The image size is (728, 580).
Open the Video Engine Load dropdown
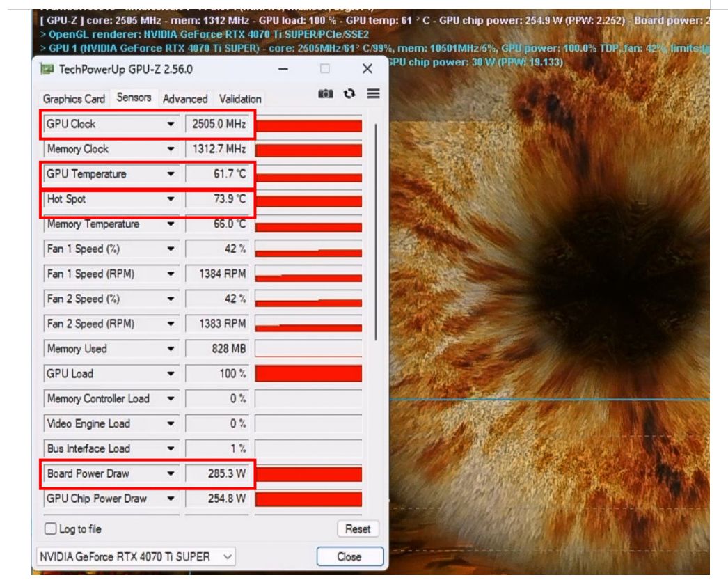(x=171, y=423)
